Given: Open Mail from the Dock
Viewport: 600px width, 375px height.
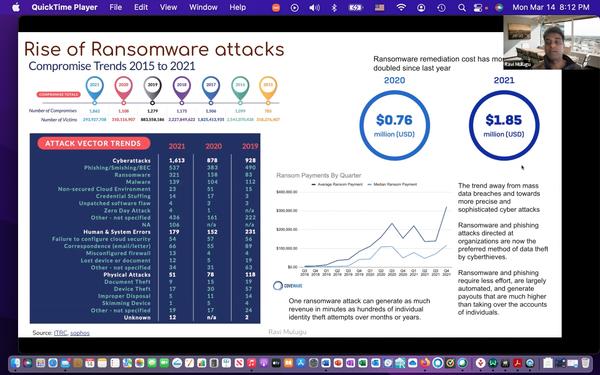Looking at the screenshot, I should (x=65, y=363).
